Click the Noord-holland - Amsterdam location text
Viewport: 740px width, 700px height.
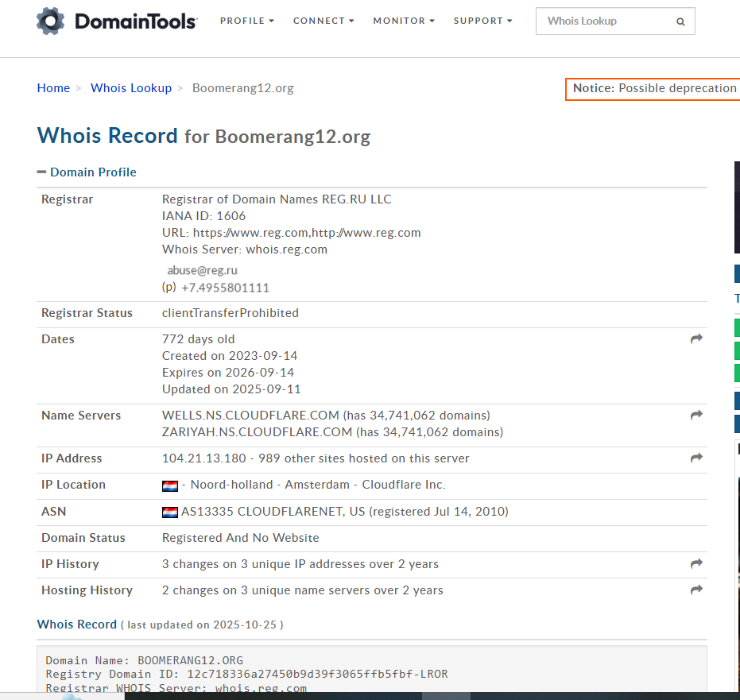(x=270, y=485)
